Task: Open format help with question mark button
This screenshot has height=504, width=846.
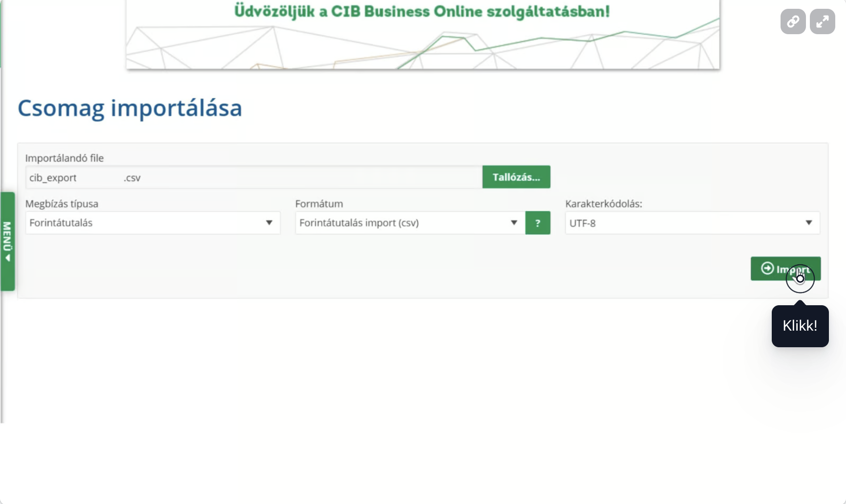Action: [x=538, y=223]
